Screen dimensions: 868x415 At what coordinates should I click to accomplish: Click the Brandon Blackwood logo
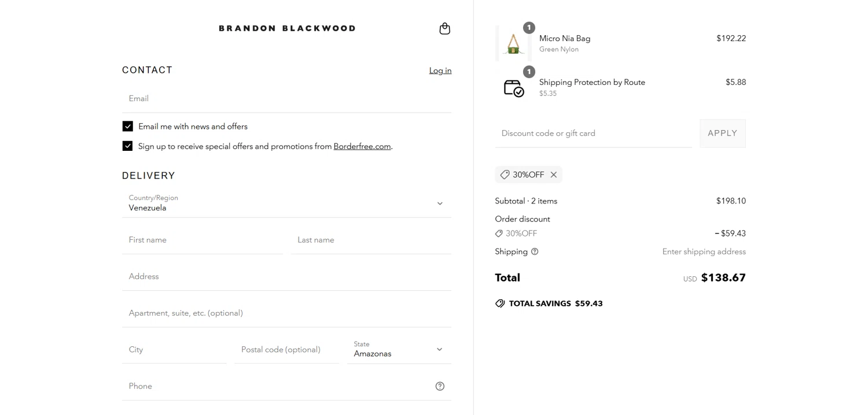point(287,28)
